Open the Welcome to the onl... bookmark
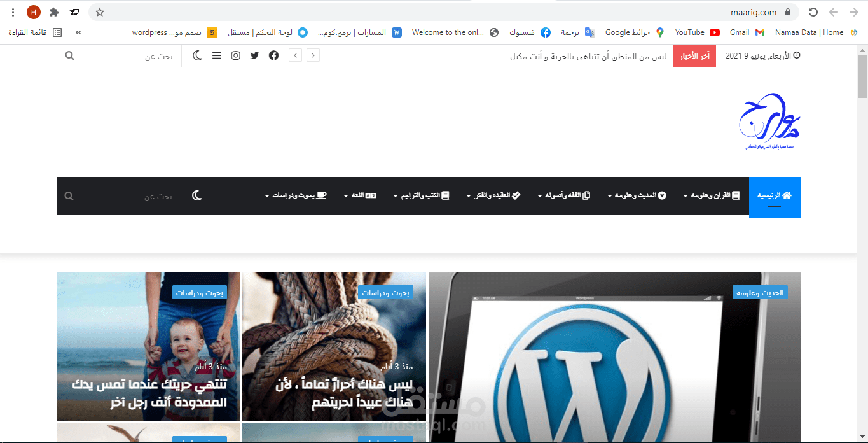The height and width of the screenshot is (443, 868). click(456, 32)
